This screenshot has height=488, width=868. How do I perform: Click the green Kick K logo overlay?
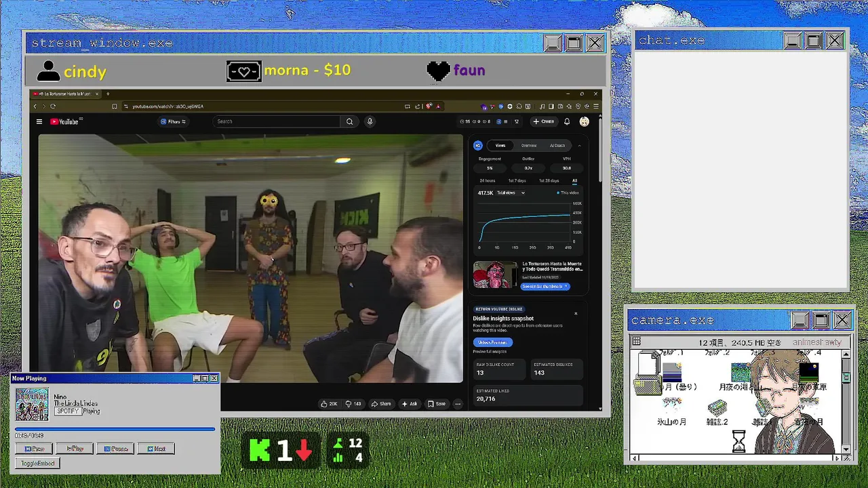point(260,450)
